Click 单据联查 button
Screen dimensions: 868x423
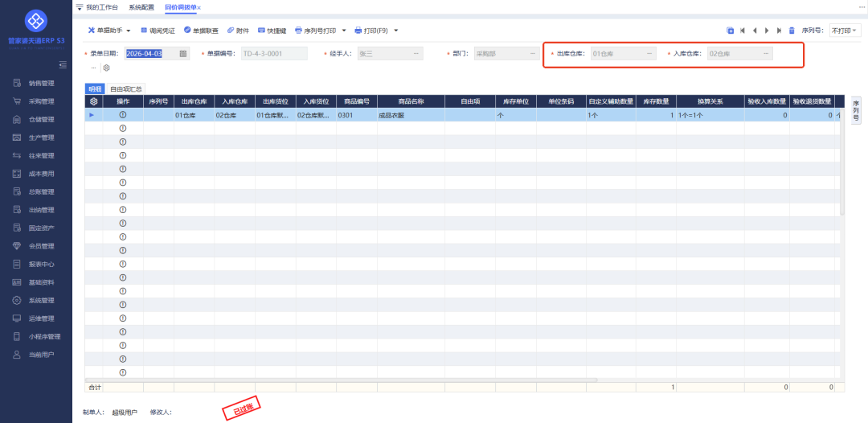201,31
